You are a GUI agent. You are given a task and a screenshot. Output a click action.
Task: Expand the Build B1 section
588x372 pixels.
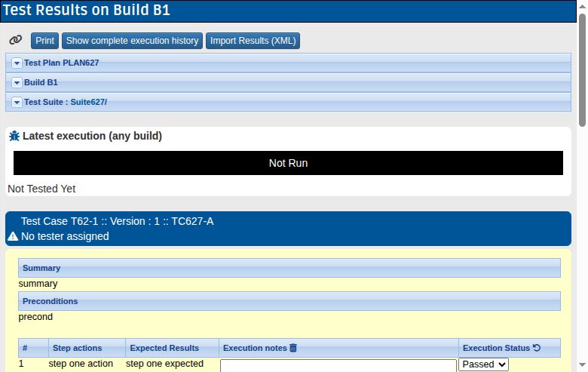(x=17, y=82)
